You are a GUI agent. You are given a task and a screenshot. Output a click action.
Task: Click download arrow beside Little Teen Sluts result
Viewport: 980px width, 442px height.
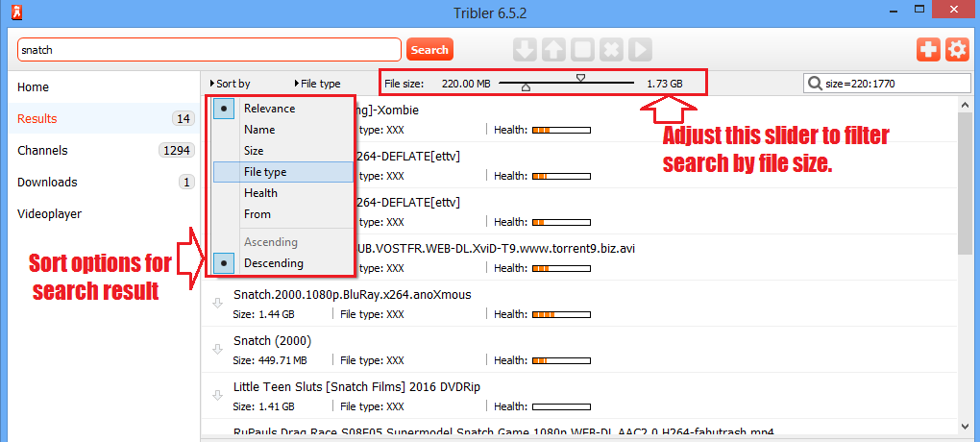coord(217,395)
